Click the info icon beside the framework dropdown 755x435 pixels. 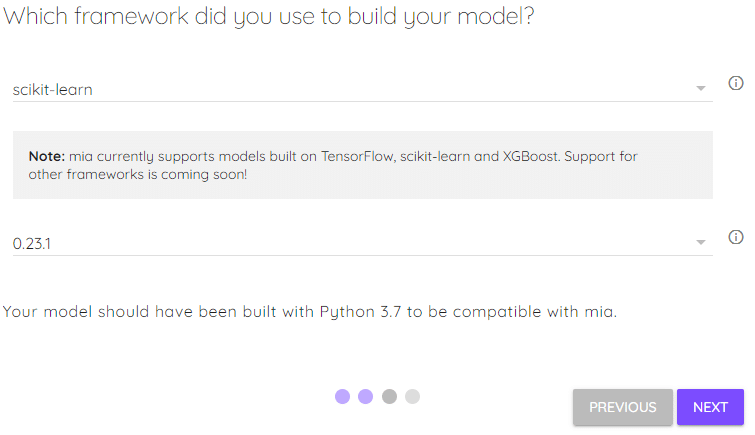735,83
